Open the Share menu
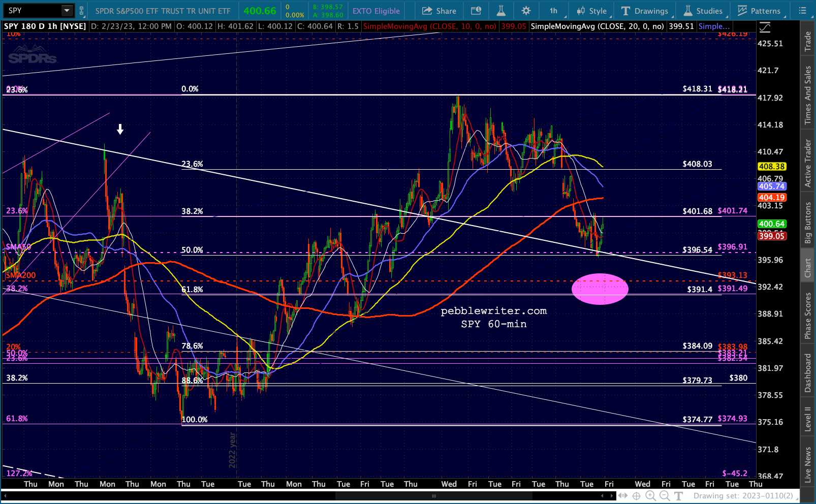This screenshot has height=504, width=816. (440, 11)
